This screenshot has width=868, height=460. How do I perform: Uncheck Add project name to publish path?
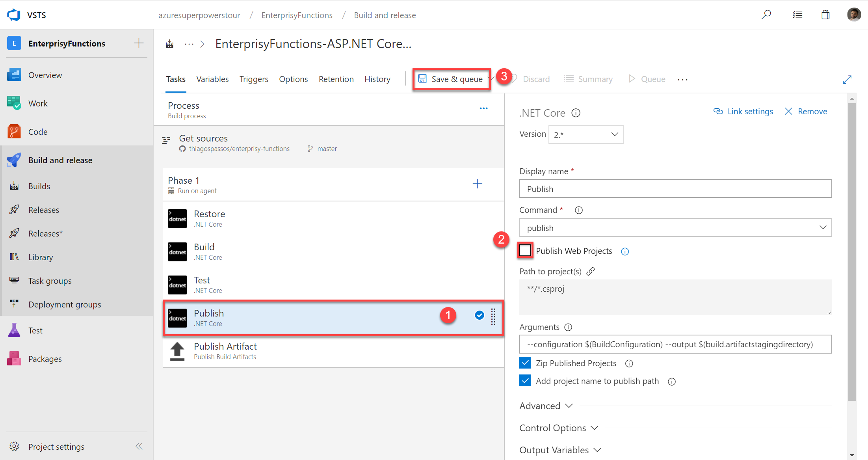[525, 380]
